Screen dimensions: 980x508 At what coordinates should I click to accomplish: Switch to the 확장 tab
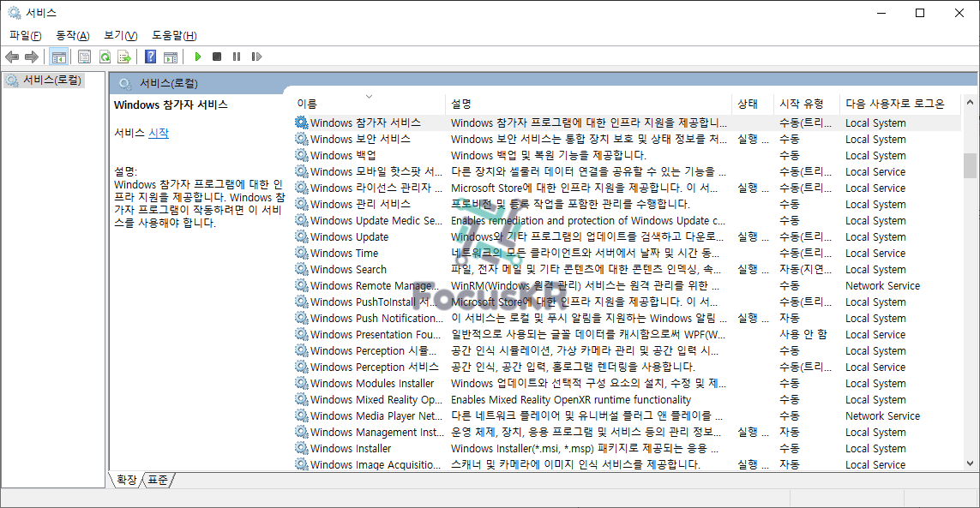point(126,480)
